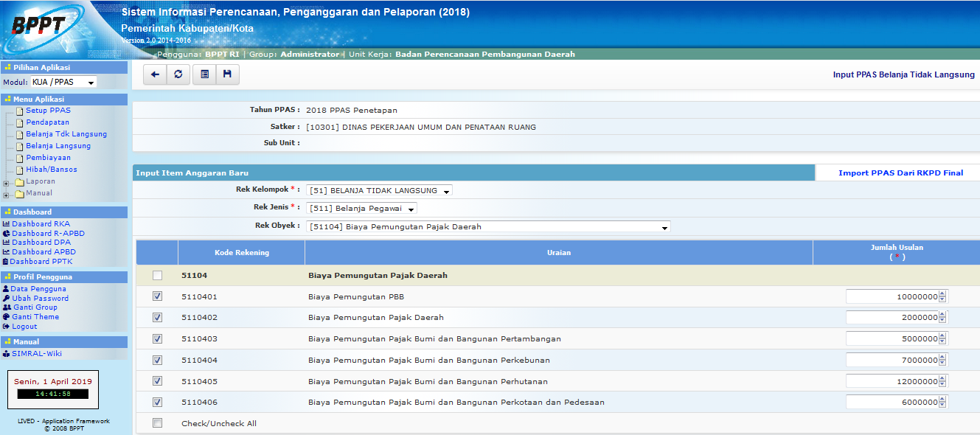The width and height of the screenshot is (980, 435).
Task: Click Ganti Theme in Profil Pengguna
Action: [x=35, y=317]
